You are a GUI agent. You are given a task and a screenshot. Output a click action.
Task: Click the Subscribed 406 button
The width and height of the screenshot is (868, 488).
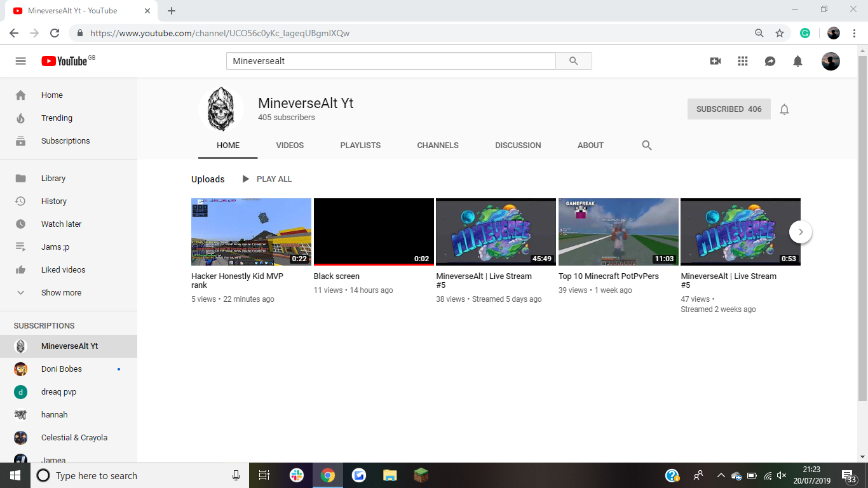pyautogui.click(x=729, y=109)
